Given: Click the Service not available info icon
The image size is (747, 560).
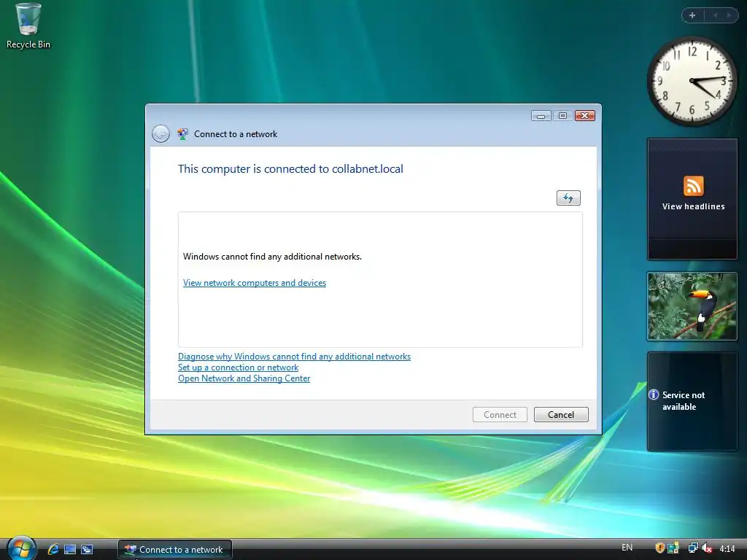Looking at the screenshot, I should point(654,394).
